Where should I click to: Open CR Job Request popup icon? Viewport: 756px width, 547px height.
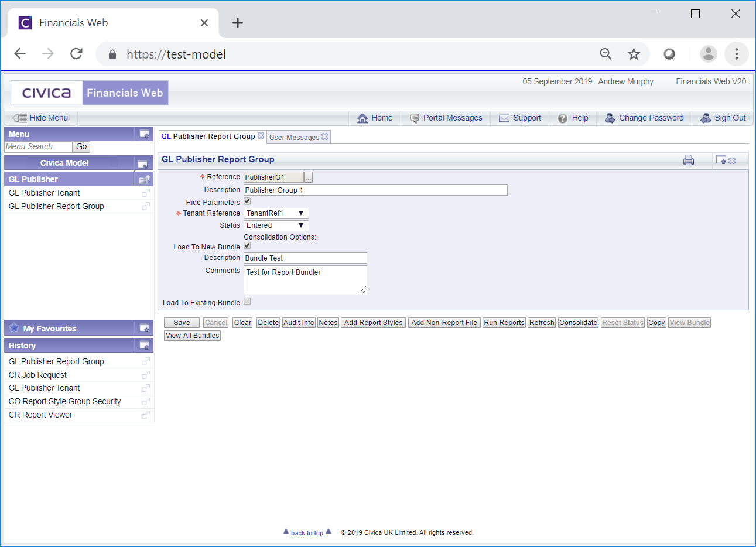(x=145, y=375)
